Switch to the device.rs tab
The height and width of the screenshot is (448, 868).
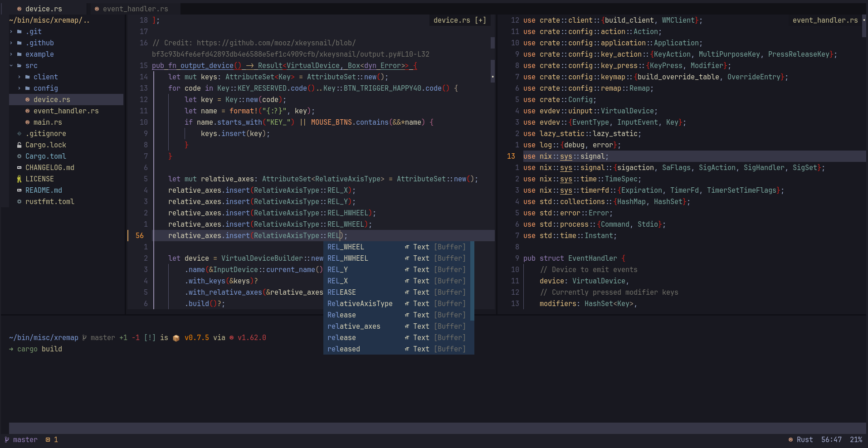coord(44,9)
